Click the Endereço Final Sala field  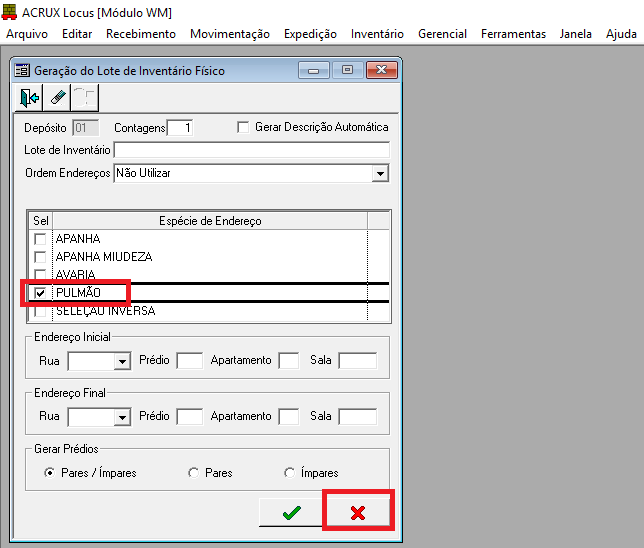click(x=357, y=417)
